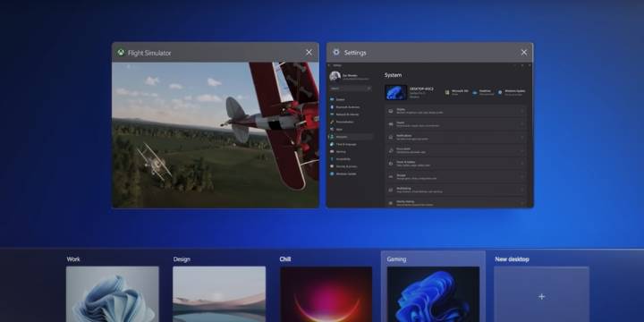The image size is (644, 322).
Task: Open the Sound row in System settings
Action: pyautogui.click(x=456, y=123)
